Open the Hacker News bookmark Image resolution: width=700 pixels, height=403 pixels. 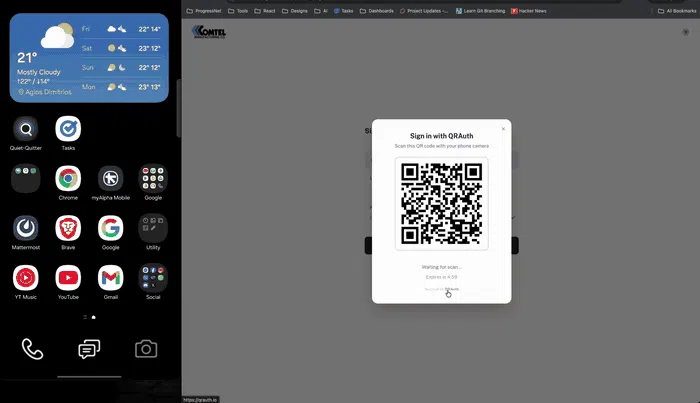click(529, 11)
